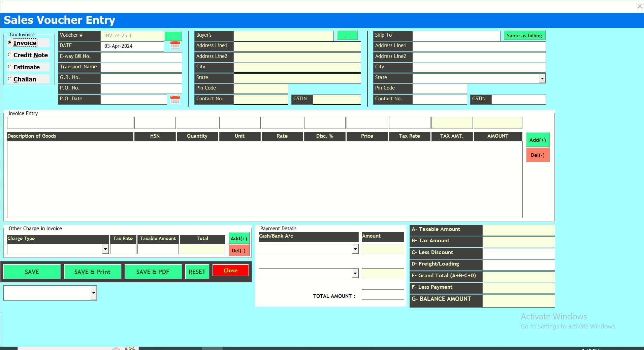Click Same as billing button

[x=524, y=36]
